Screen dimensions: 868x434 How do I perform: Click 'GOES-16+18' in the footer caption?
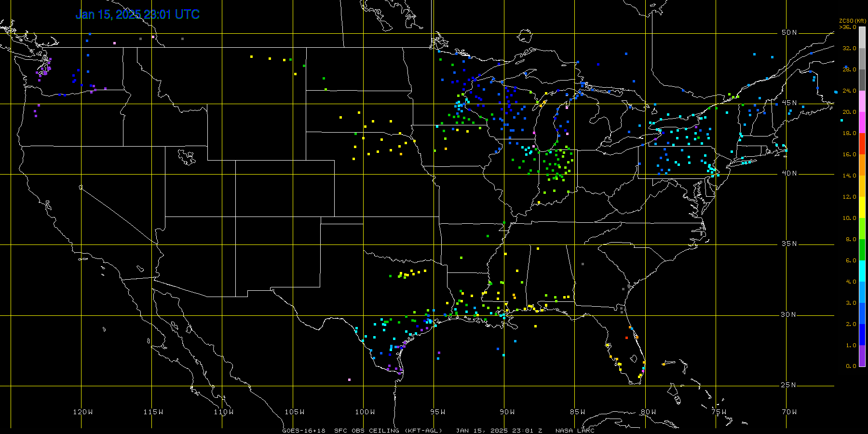304,431
